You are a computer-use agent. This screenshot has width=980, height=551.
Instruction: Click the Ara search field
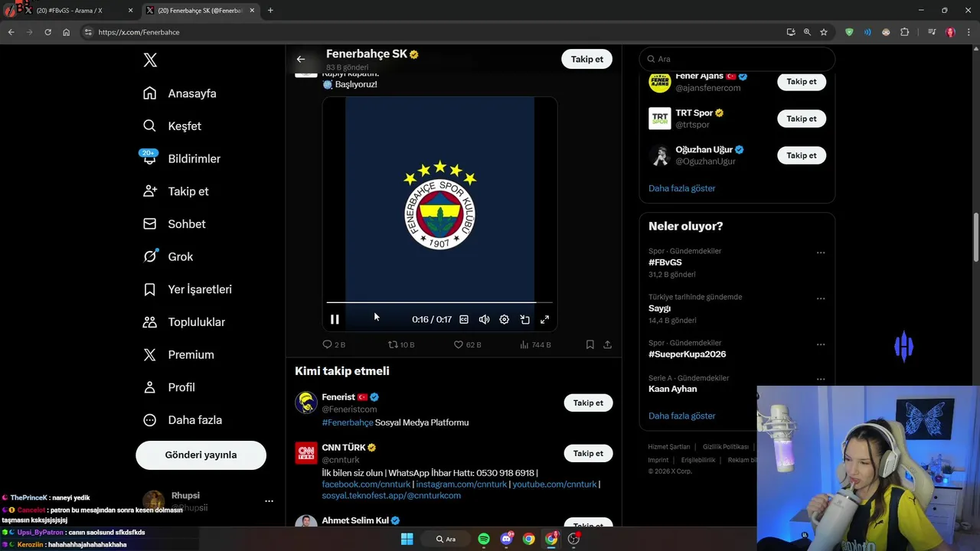click(x=737, y=59)
